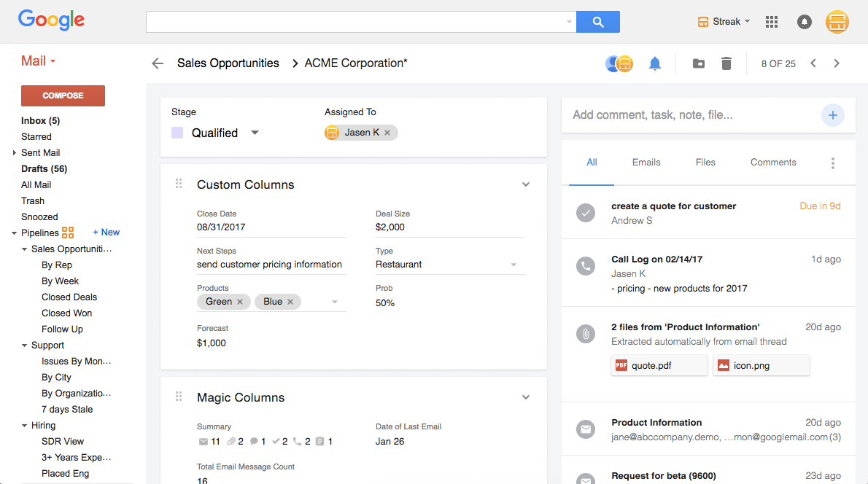Viewport: 868px width, 484px height.
Task: Open Inbox (5) folder
Action: tap(40, 120)
